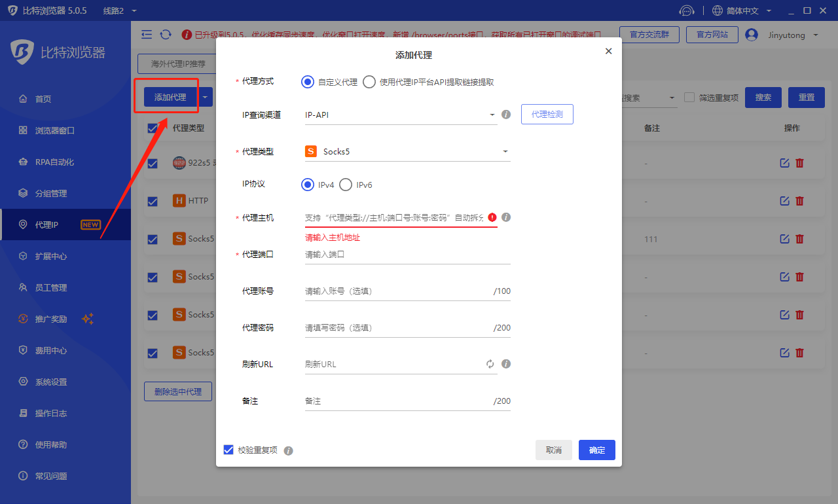Screen dimensions: 838x504
Task: Click the customer support headset icon
Action: pos(686,10)
